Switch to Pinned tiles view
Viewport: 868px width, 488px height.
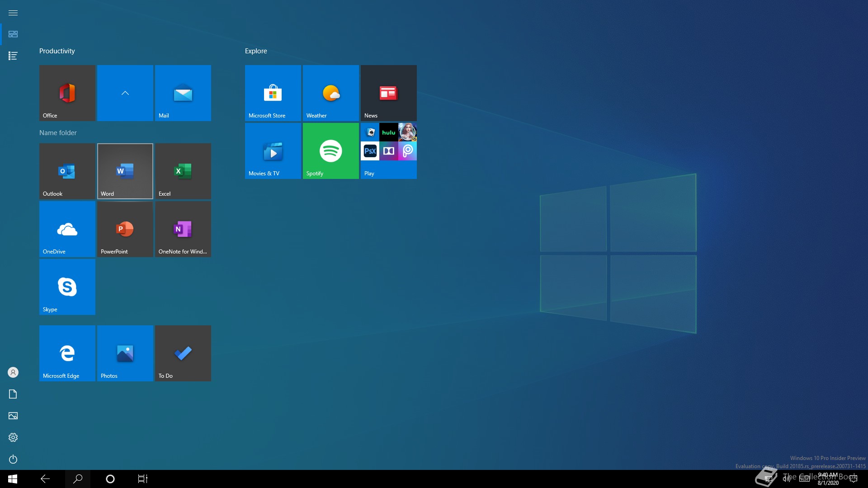coord(13,34)
